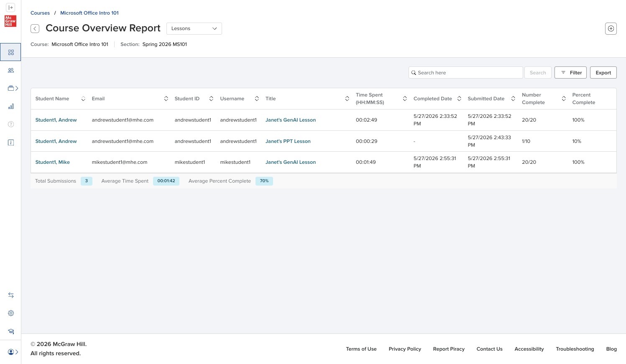The image size is (626, 364).
Task: Open the briefcase icon in the sidebar
Action: click(x=11, y=88)
